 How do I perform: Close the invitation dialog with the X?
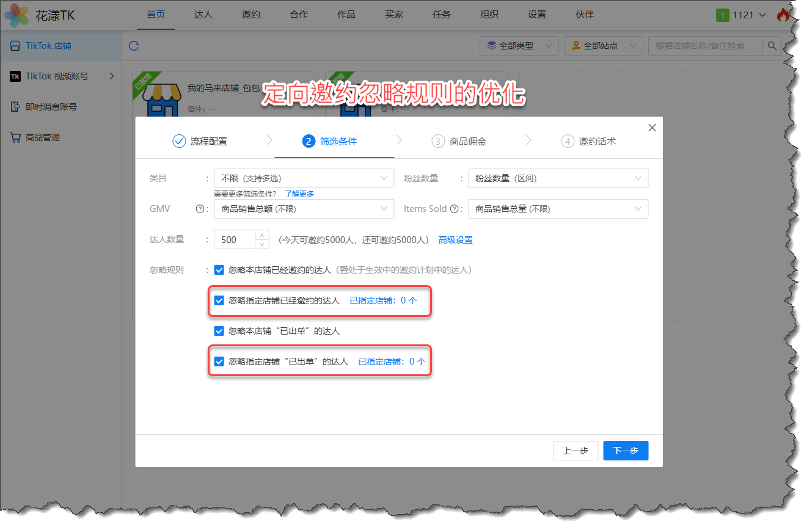652,128
